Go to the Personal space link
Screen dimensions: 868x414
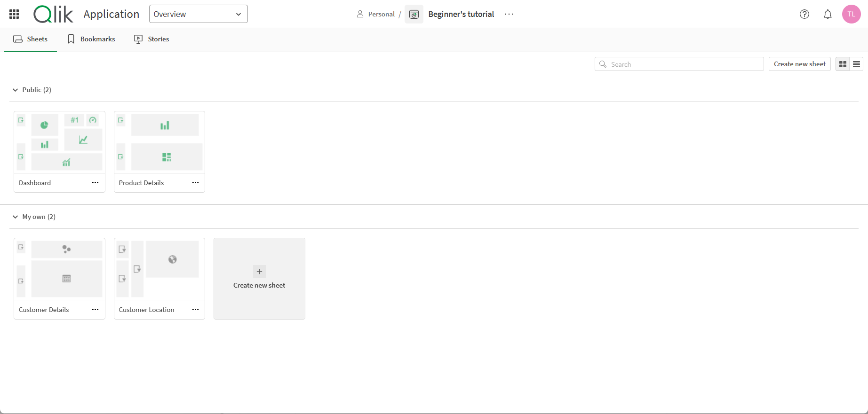[381, 14]
